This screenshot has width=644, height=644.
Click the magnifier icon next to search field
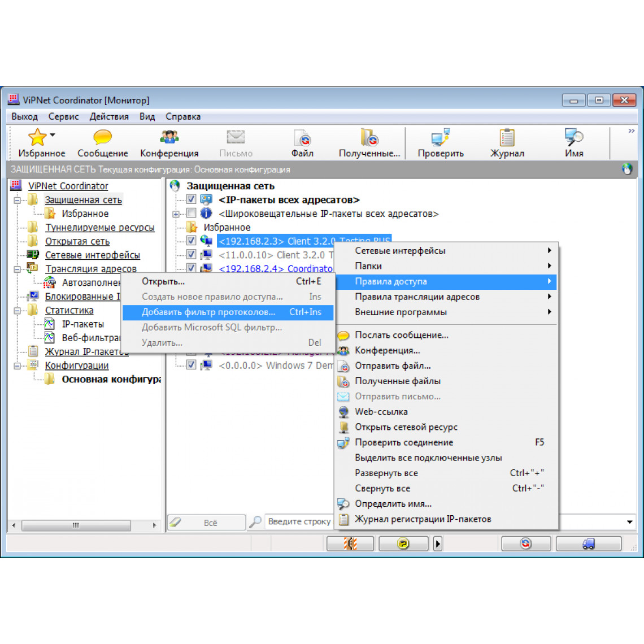tap(255, 522)
